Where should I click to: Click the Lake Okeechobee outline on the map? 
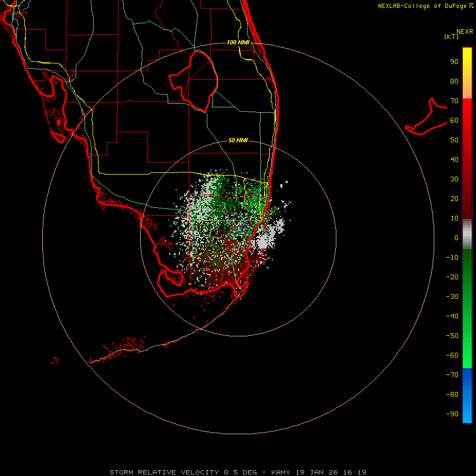point(194,81)
